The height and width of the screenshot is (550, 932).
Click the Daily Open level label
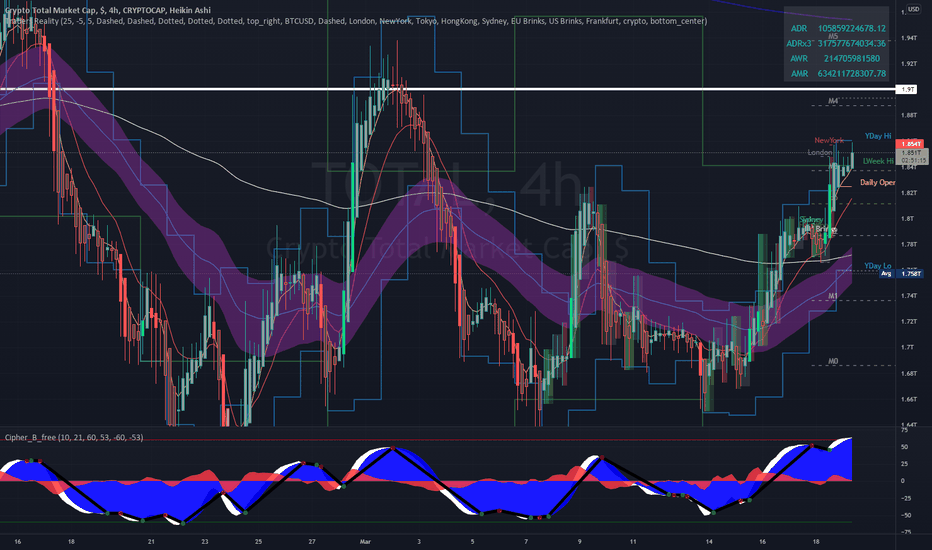click(877, 183)
